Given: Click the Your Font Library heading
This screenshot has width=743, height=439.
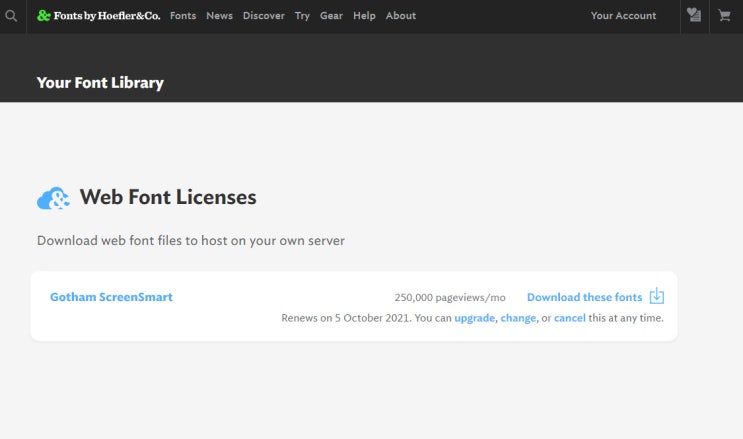Looking at the screenshot, I should click(100, 82).
